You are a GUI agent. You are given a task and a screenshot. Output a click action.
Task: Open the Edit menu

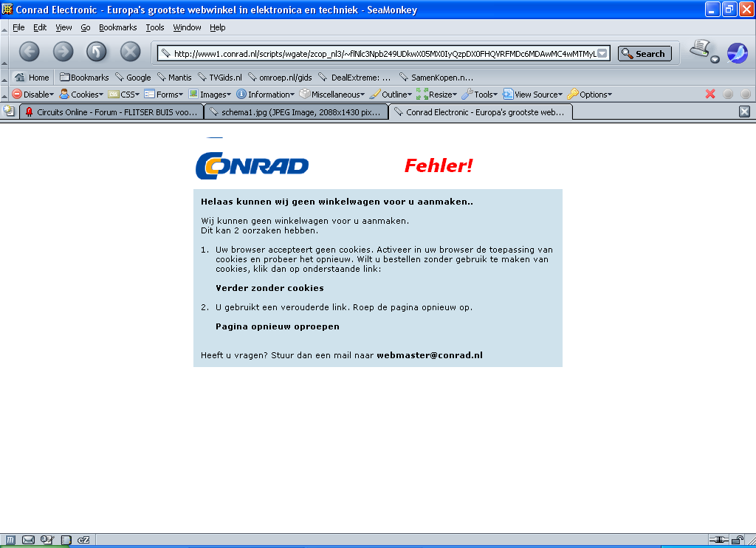(40, 27)
